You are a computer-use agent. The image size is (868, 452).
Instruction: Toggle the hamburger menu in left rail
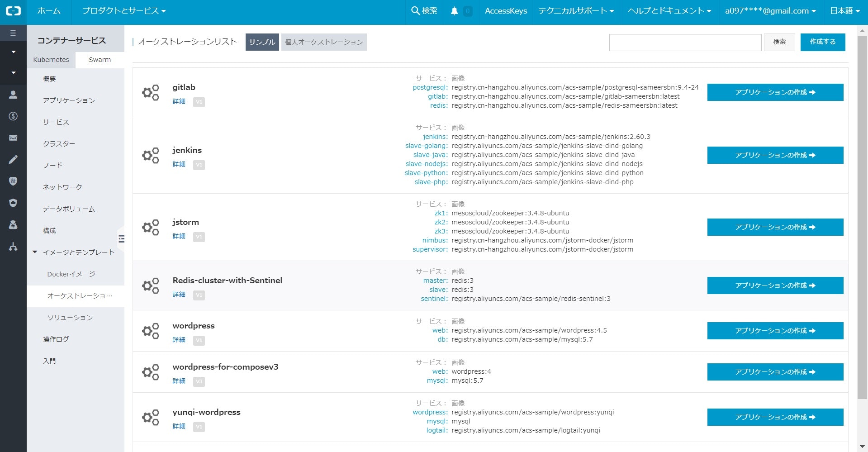click(x=13, y=33)
